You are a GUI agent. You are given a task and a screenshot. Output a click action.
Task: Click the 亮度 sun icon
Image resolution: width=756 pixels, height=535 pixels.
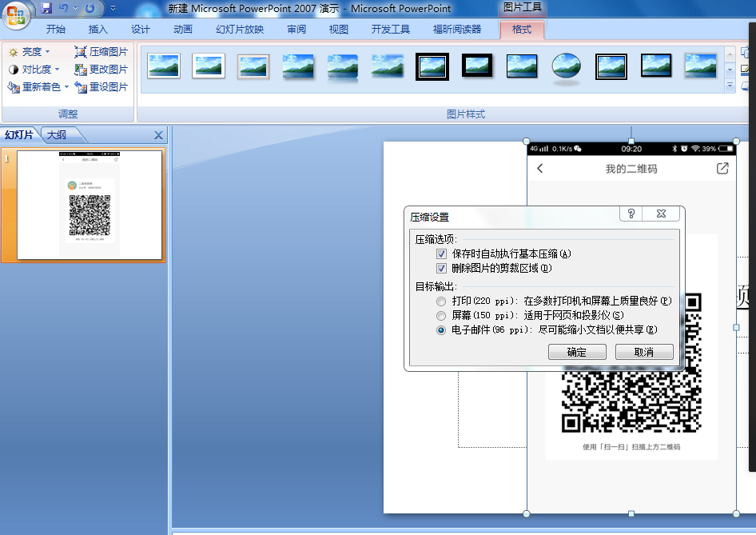(x=14, y=52)
